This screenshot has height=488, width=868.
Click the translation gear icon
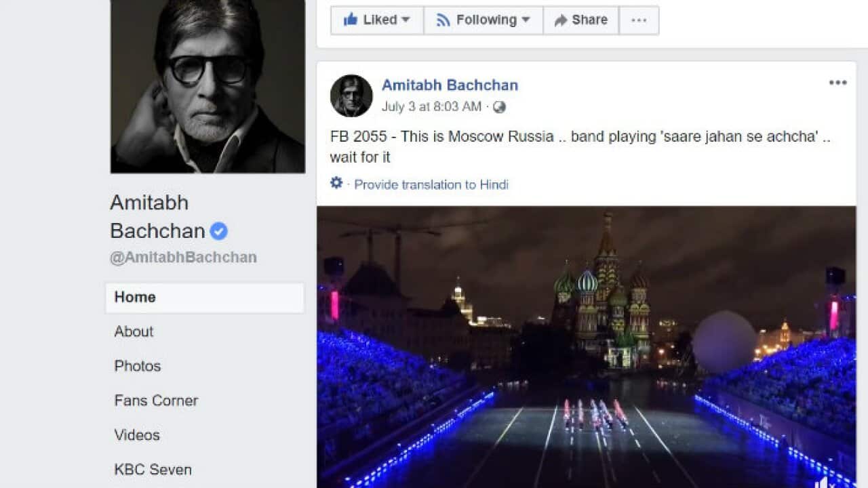tap(336, 183)
